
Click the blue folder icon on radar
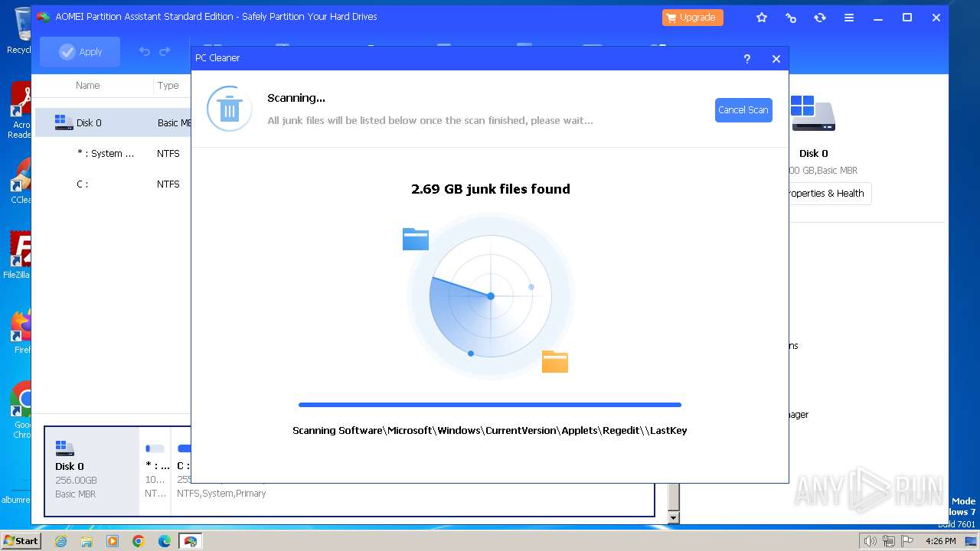416,239
